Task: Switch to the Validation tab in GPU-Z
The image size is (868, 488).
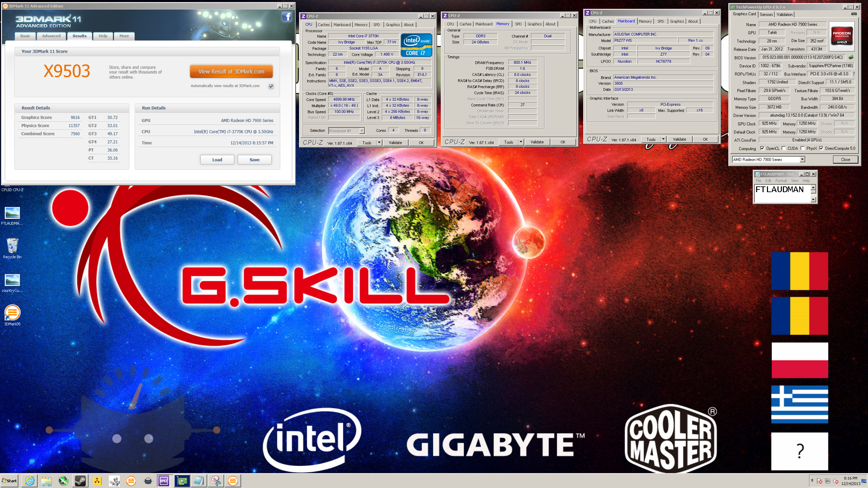Action: tap(785, 14)
